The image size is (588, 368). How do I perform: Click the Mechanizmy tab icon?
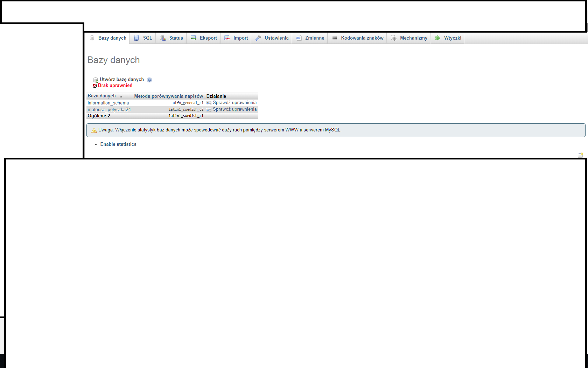click(394, 38)
